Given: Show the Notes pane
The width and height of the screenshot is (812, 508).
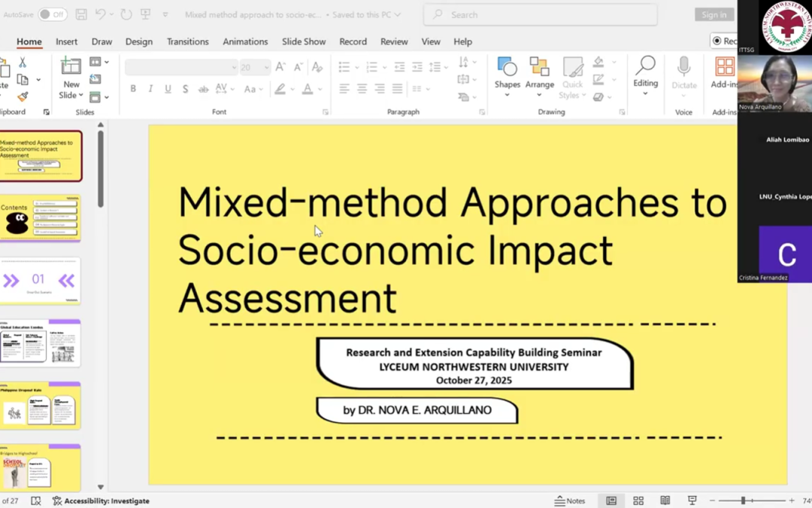Looking at the screenshot, I should [571, 500].
